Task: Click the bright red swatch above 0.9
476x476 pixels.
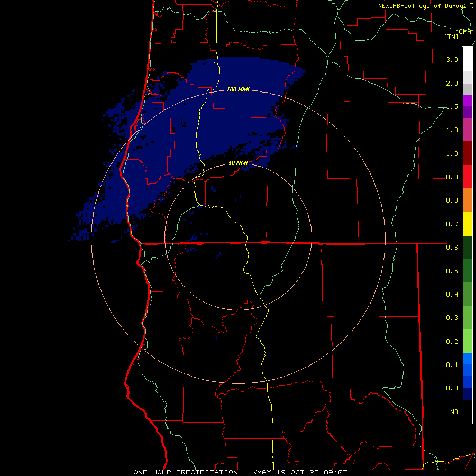Action: 467,177
